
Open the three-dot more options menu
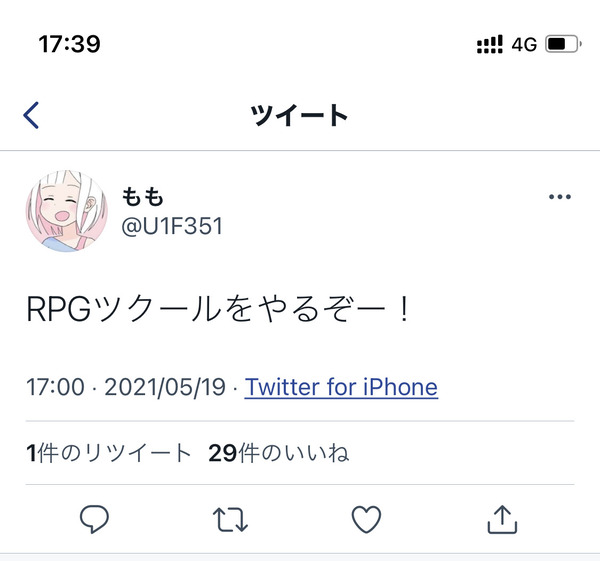click(x=559, y=197)
